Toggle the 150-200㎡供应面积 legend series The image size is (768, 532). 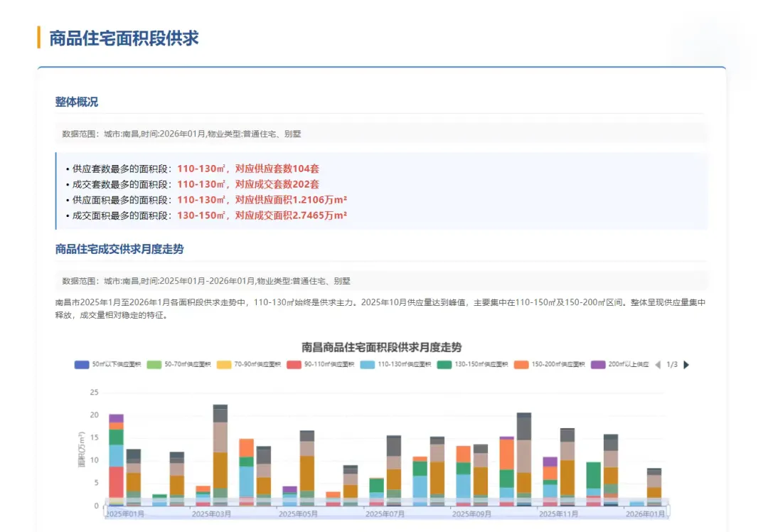click(549, 364)
